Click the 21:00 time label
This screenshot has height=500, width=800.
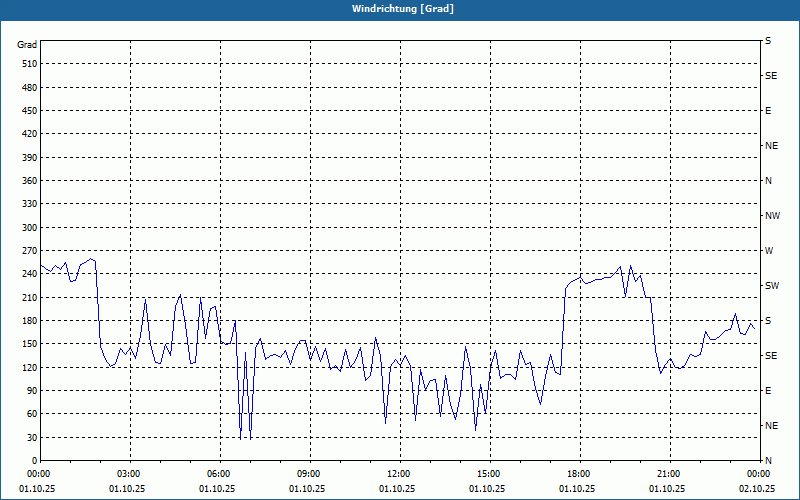pos(670,474)
